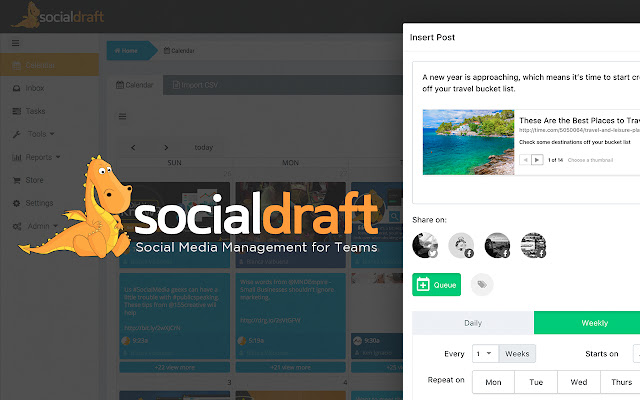Image resolution: width=640 pixels, height=400 pixels.
Task: Switch to the Daily tab
Action: 473,323
